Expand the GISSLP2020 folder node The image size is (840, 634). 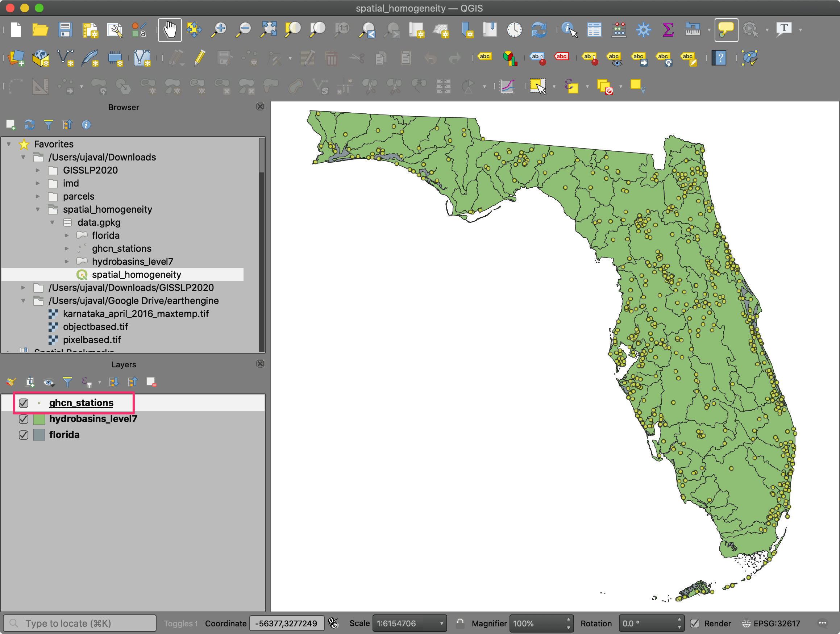pos(38,171)
